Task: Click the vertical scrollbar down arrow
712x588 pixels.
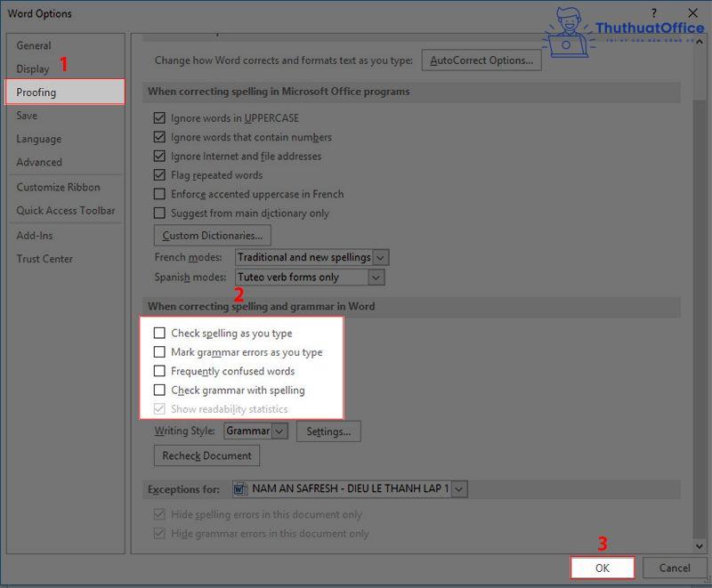Action: pos(699,546)
